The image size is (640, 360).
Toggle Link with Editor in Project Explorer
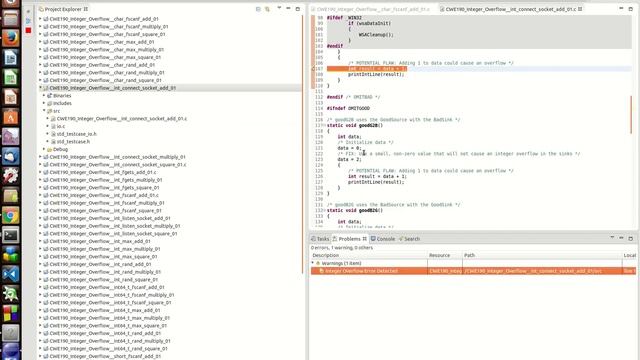point(267,9)
